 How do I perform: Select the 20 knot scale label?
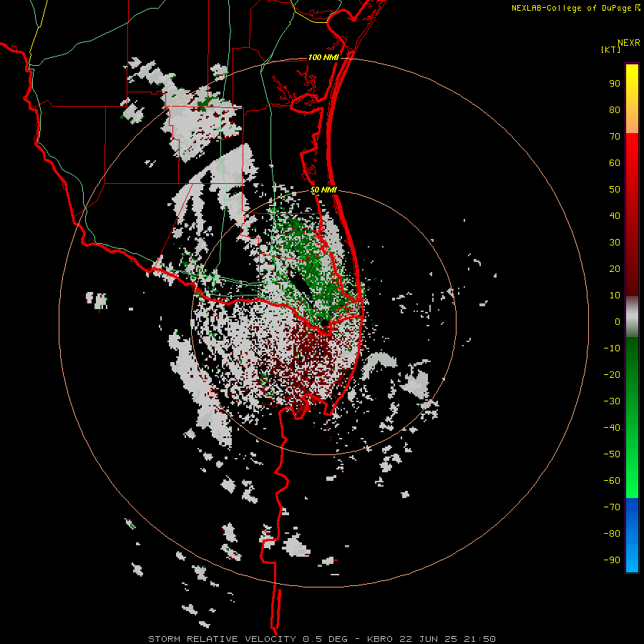click(x=615, y=269)
